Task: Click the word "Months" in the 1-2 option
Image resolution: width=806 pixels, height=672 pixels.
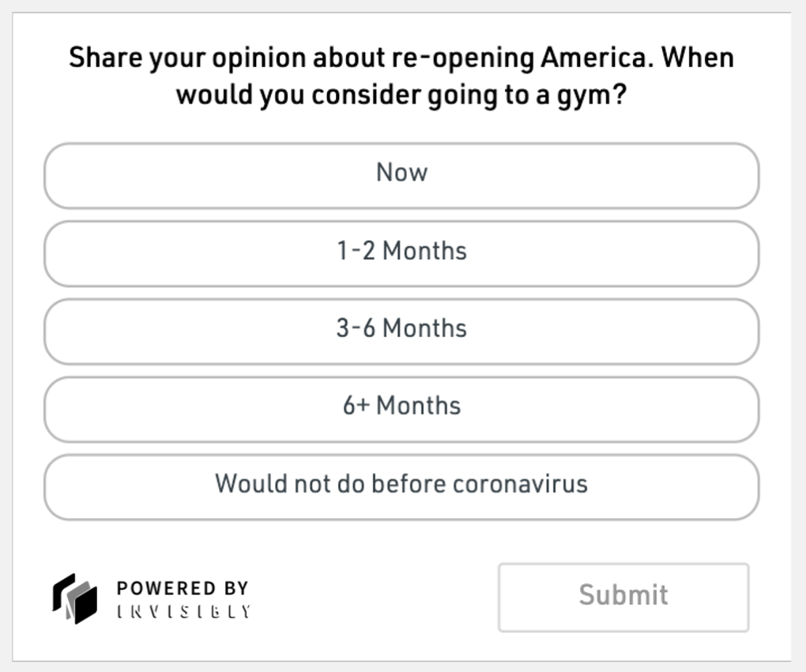Action: (x=425, y=250)
